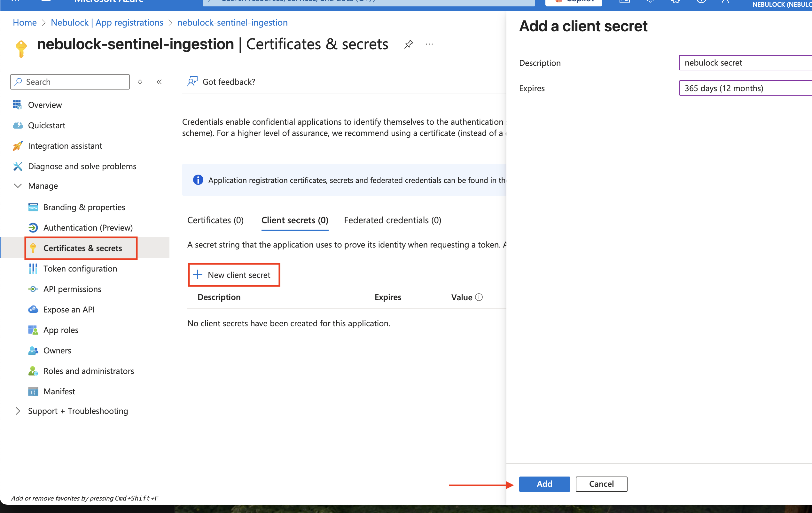This screenshot has height=513, width=812.
Task: Switch to Federated credentials (0) tab
Action: [x=392, y=220]
